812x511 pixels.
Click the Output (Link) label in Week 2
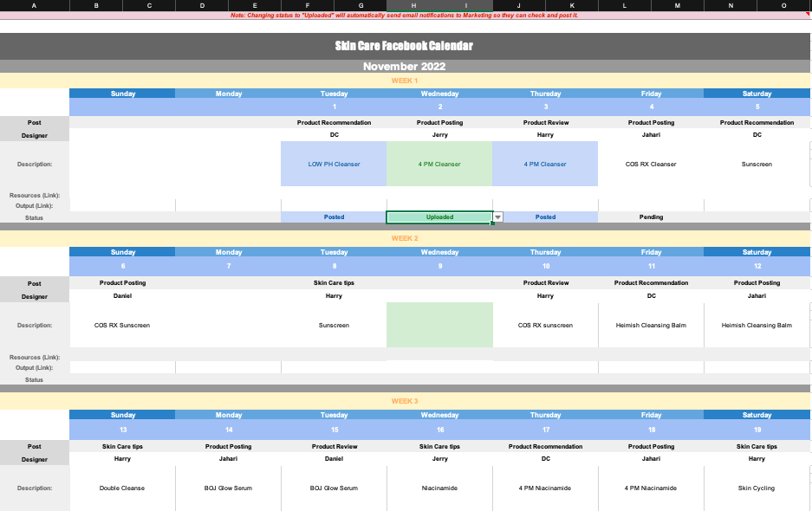coord(34,368)
